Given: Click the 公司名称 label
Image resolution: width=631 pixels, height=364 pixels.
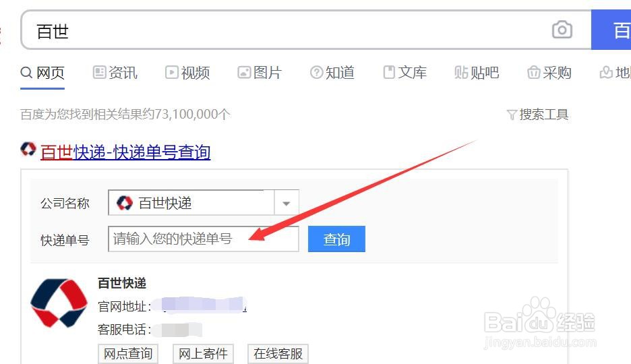Looking at the screenshot, I should coord(65,203).
